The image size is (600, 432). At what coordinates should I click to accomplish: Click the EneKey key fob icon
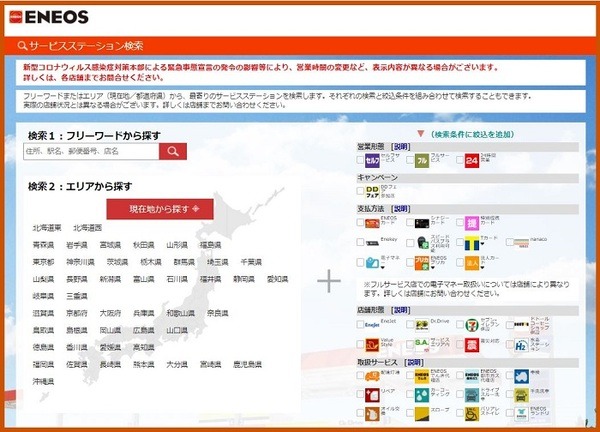(x=372, y=243)
